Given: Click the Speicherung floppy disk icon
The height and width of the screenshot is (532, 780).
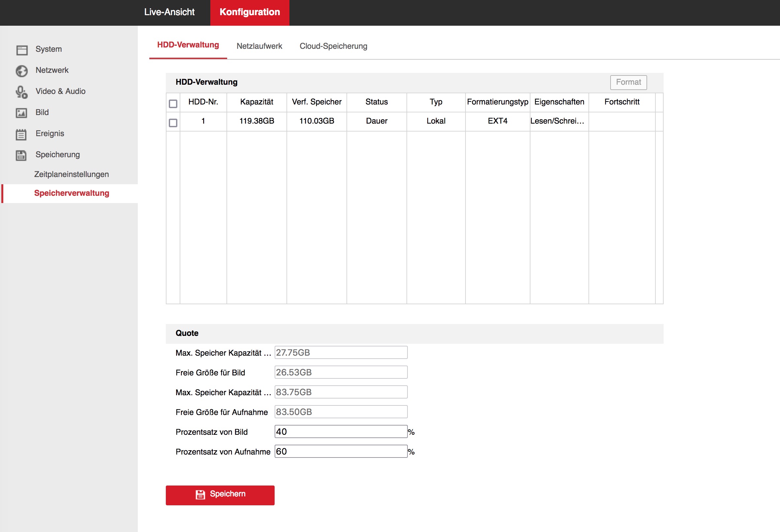Looking at the screenshot, I should point(21,155).
